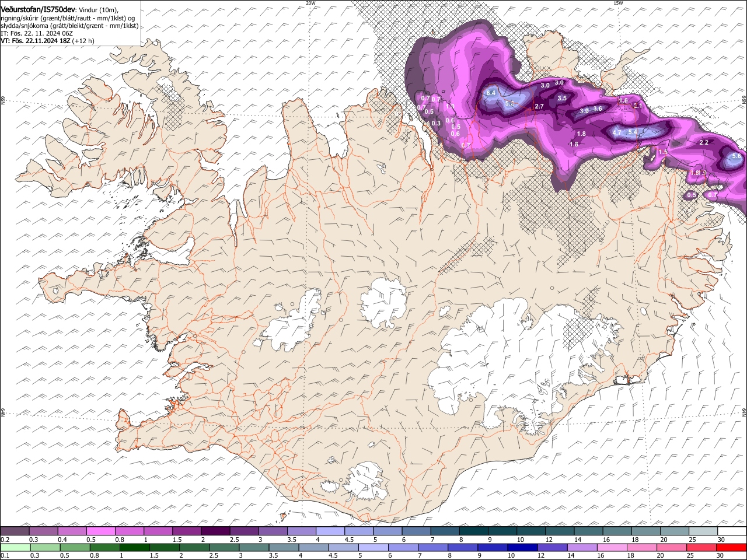Click the '20W' longitude label
Image resolution: width=747 pixels, height=560 pixels.
click(x=310, y=3)
